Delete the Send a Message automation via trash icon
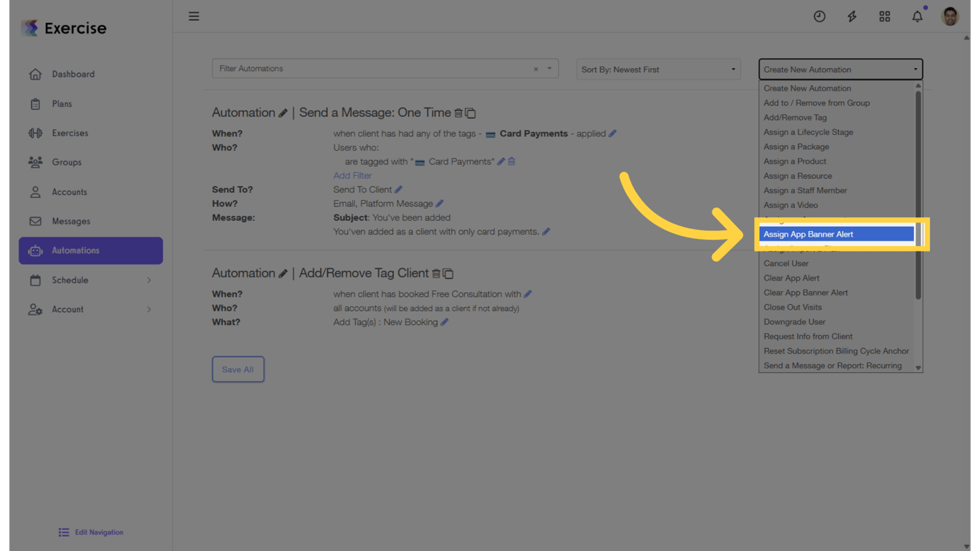This screenshot has height=551, width=980. point(459,113)
